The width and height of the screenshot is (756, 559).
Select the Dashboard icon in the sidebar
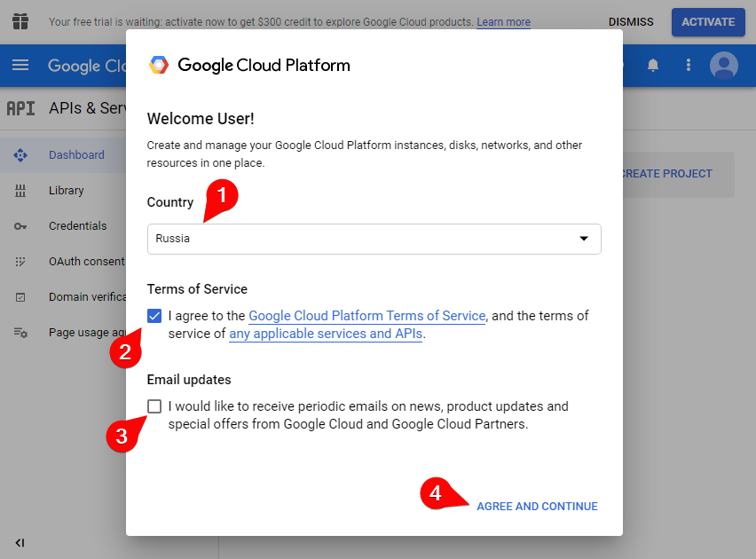pyautogui.click(x=20, y=154)
